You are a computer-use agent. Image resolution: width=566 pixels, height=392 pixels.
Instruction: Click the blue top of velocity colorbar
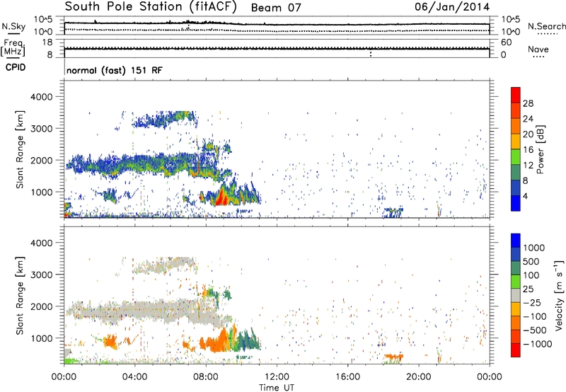516,241
